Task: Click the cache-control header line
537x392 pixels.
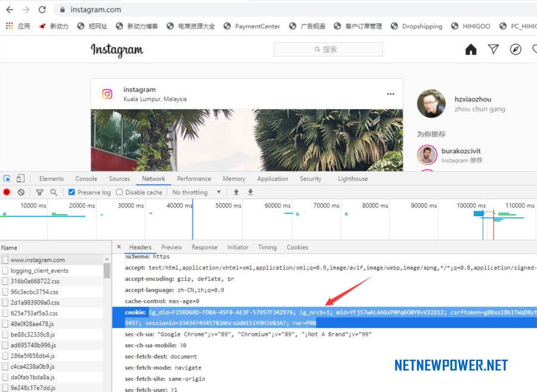Action: click(162, 301)
